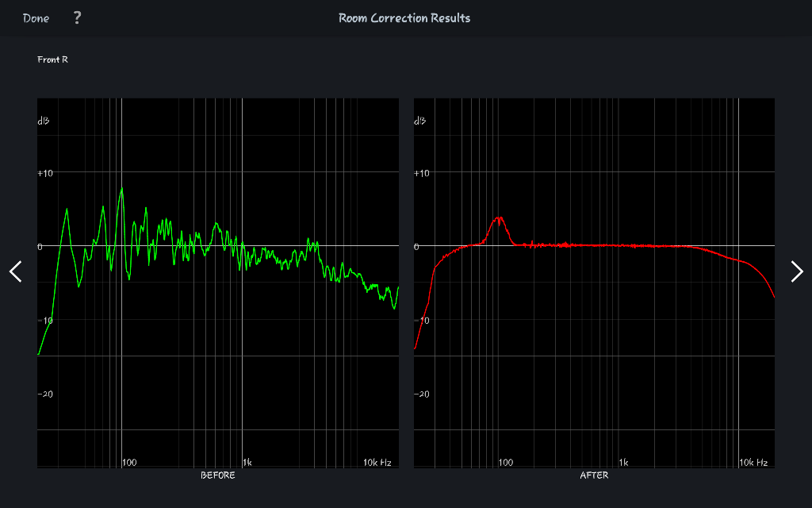The height and width of the screenshot is (508, 812).
Task: Click the Room Correction Results title
Action: click(x=404, y=18)
